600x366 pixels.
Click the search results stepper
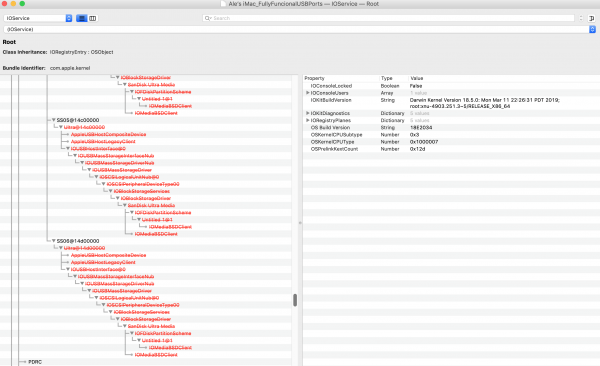click(581, 18)
